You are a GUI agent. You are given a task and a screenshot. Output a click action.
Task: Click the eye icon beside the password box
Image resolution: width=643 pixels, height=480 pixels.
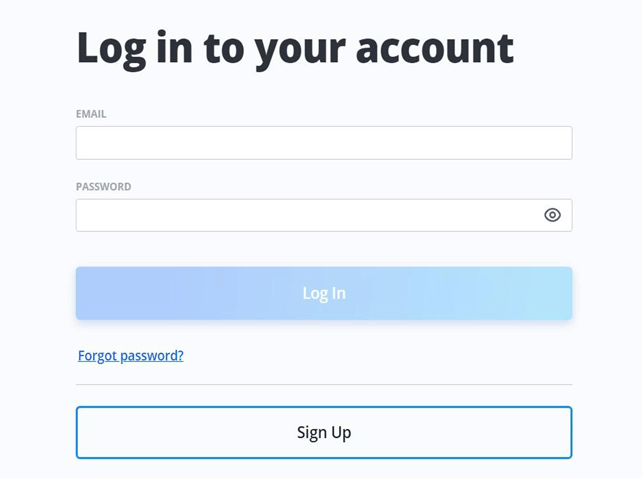pos(552,215)
